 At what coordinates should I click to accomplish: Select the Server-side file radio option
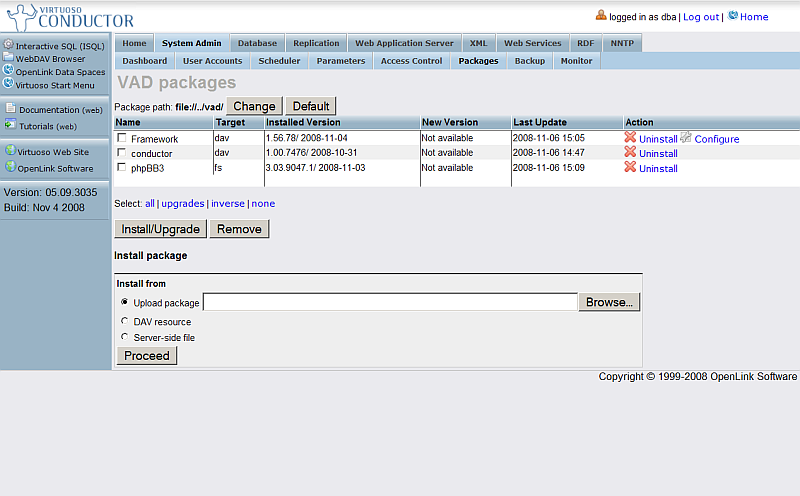[124, 337]
